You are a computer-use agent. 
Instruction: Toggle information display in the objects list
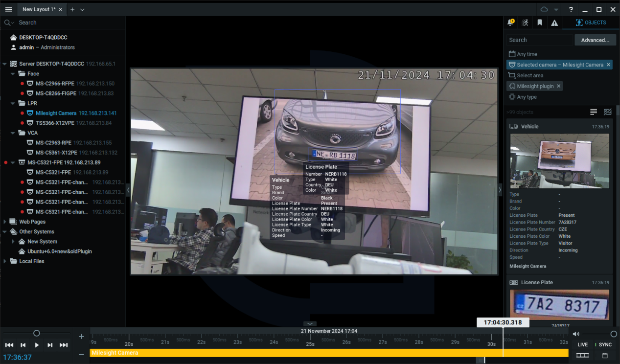click(594, 112)
